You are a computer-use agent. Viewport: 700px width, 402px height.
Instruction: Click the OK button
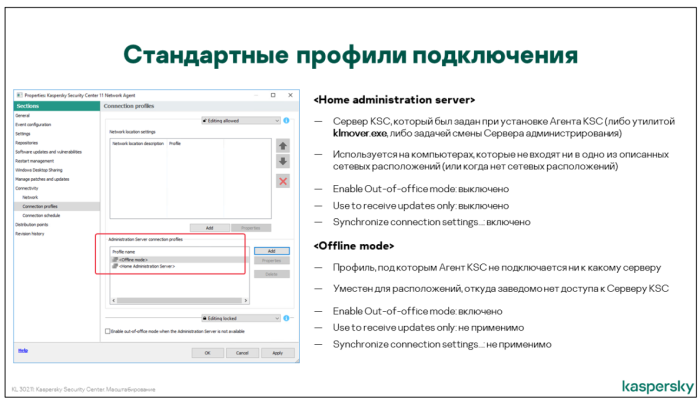point(208,353)
